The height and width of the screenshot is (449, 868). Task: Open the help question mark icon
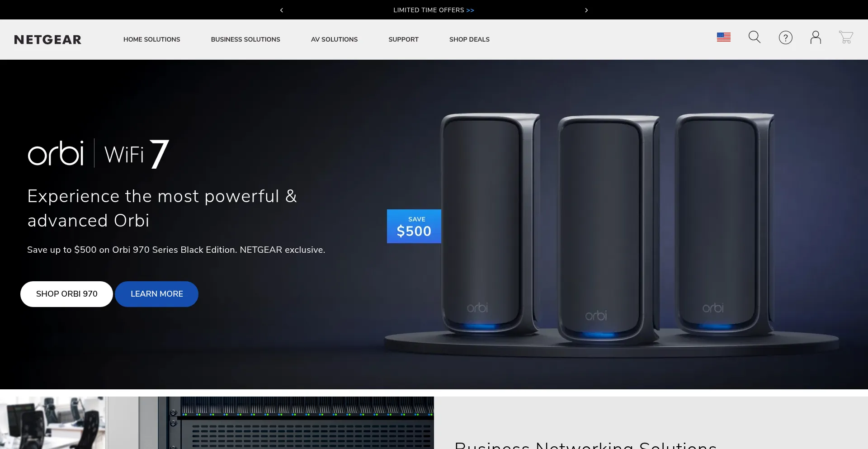coord(785,38)
